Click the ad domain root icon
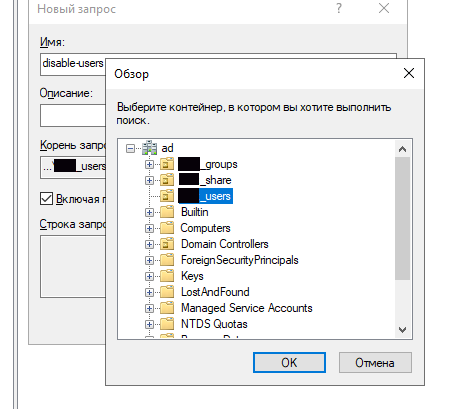Viewport: 467px width, 409px height. (x=149, y=148)
